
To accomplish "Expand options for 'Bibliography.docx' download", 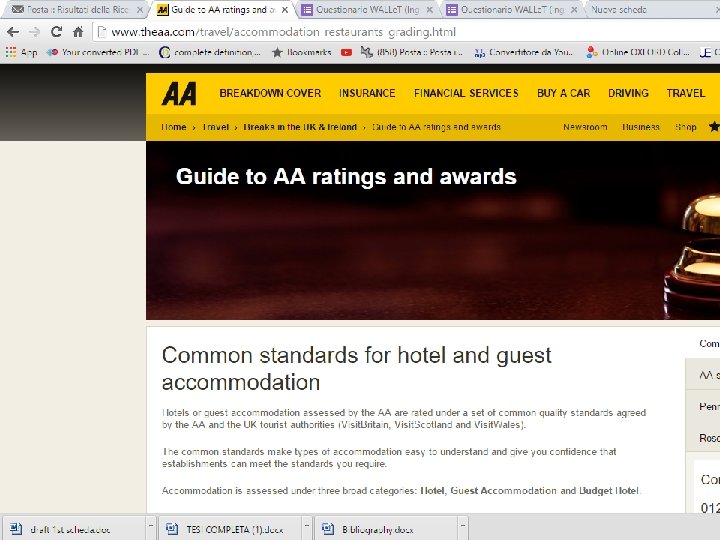I will click(x=463, y=525).
